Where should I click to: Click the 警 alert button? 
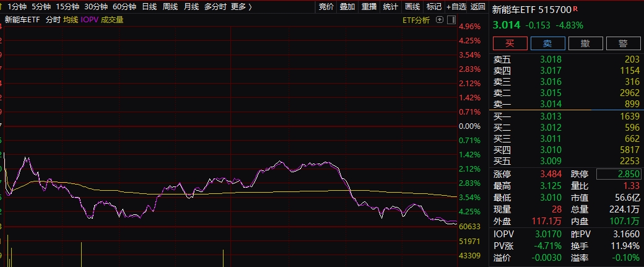point(623,43)
